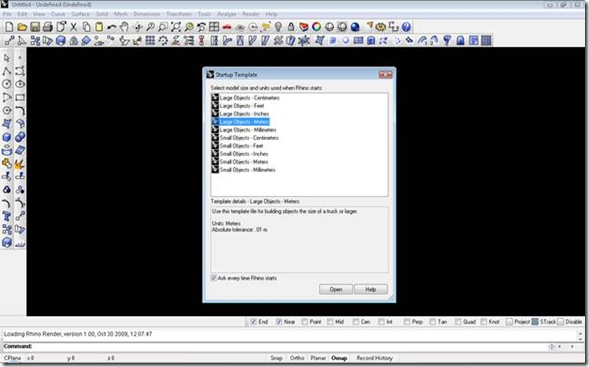
Task: Click the Paste clipboard icon
Action: pyautogui.click(x=99, y=27)
